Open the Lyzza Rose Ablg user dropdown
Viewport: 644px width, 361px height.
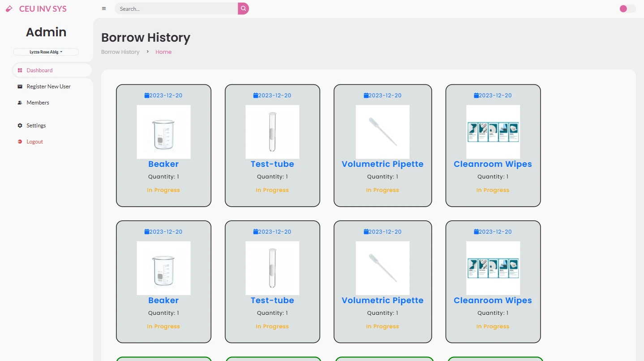pos(46,52)
